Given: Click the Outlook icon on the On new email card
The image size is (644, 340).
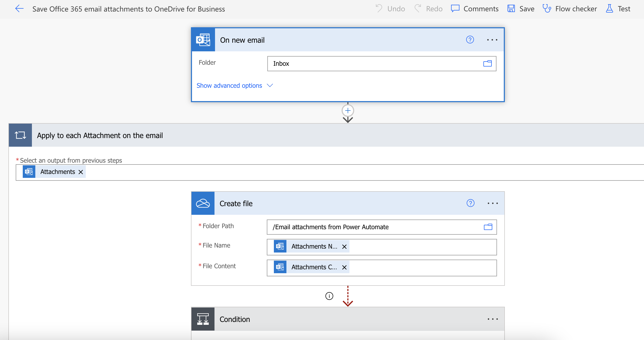Looking at the screenshot, I should (x=203, y=40).
